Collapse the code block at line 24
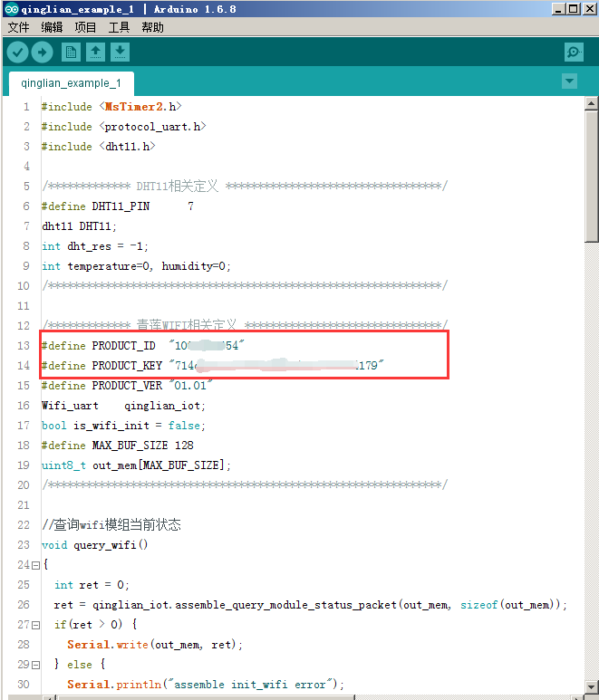The width and height of the screenshot is (599, 700). [x=35, y=565]
